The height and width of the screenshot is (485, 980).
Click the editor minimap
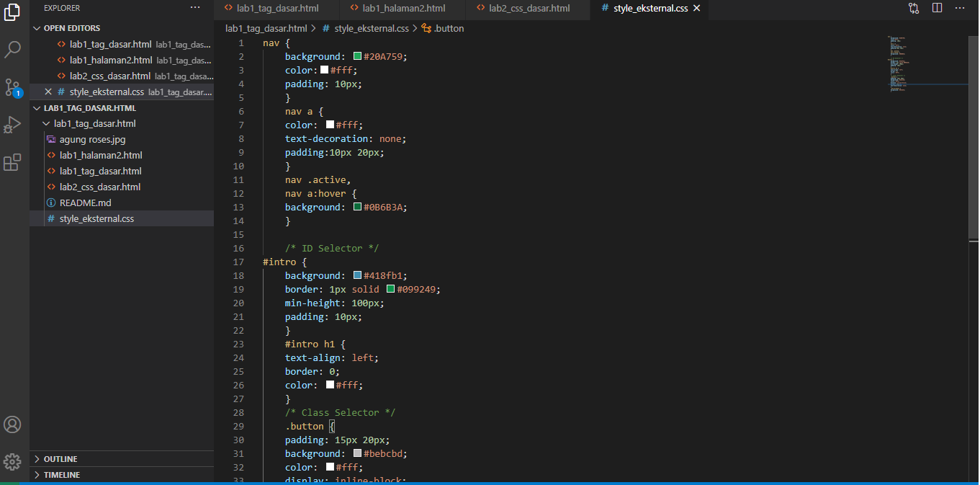[x=927, y=63]
